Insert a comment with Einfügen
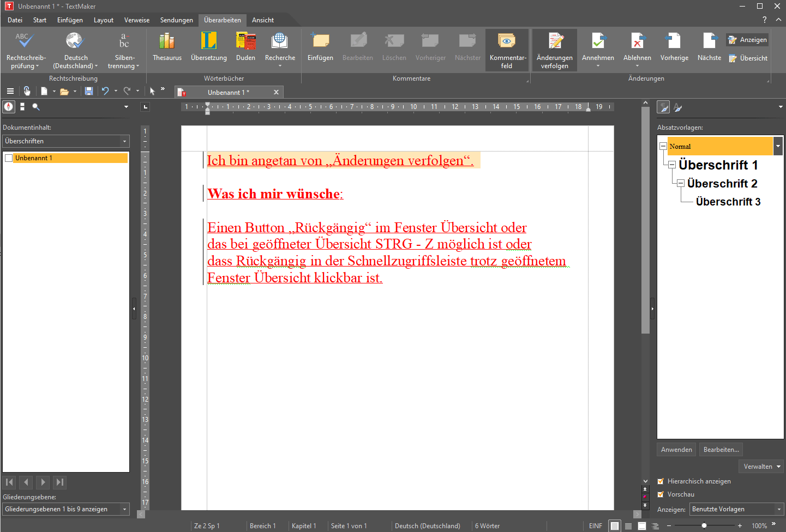Screen dimensions: 786x532 click(x=320, y=47)
